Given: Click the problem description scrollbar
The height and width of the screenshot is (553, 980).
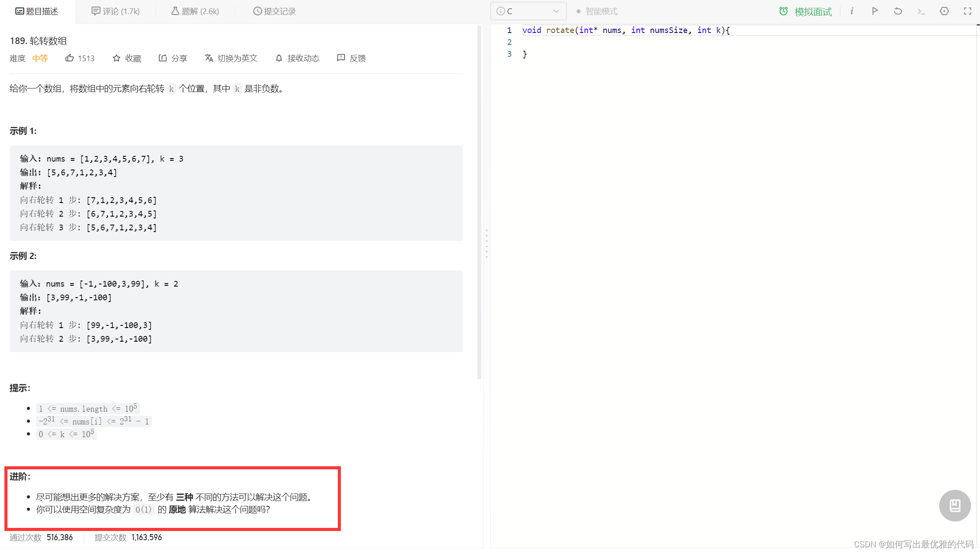Looking at the screenshot, I should click(480, 203).
